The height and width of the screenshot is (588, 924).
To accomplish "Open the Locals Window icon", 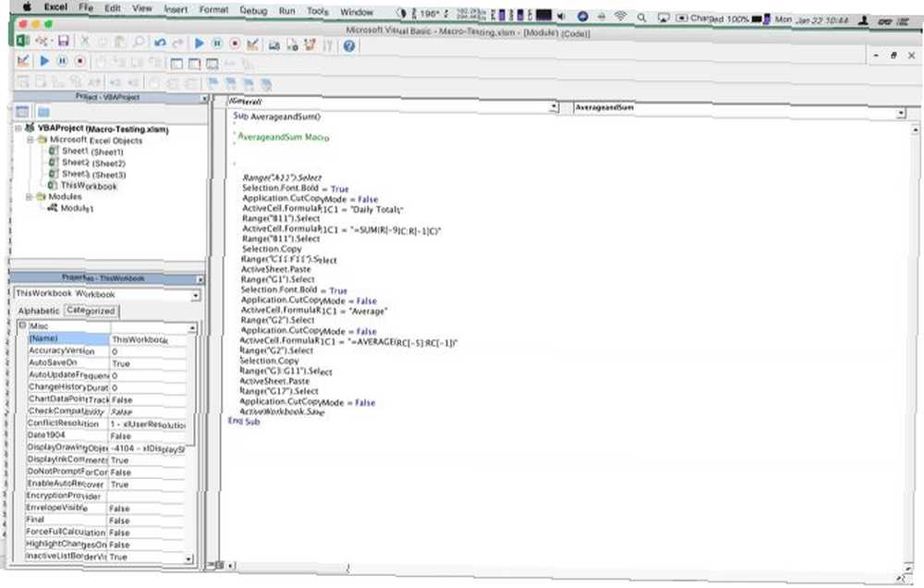I will [176, 64].
